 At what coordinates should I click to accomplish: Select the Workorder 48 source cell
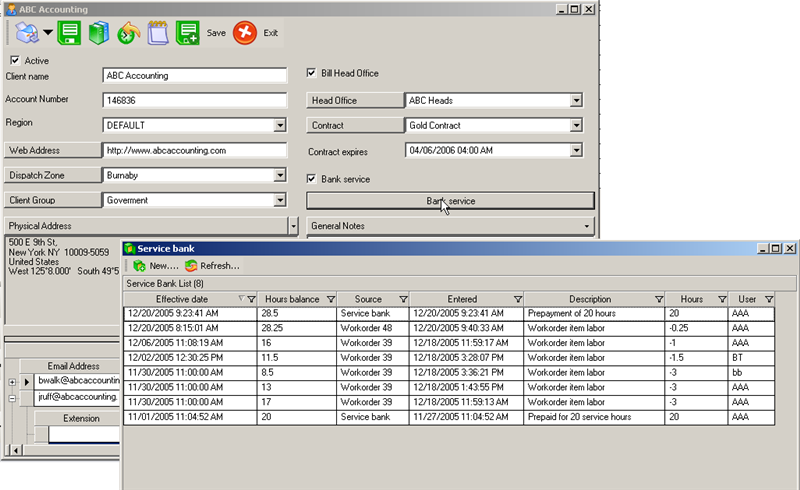(373, 328)
